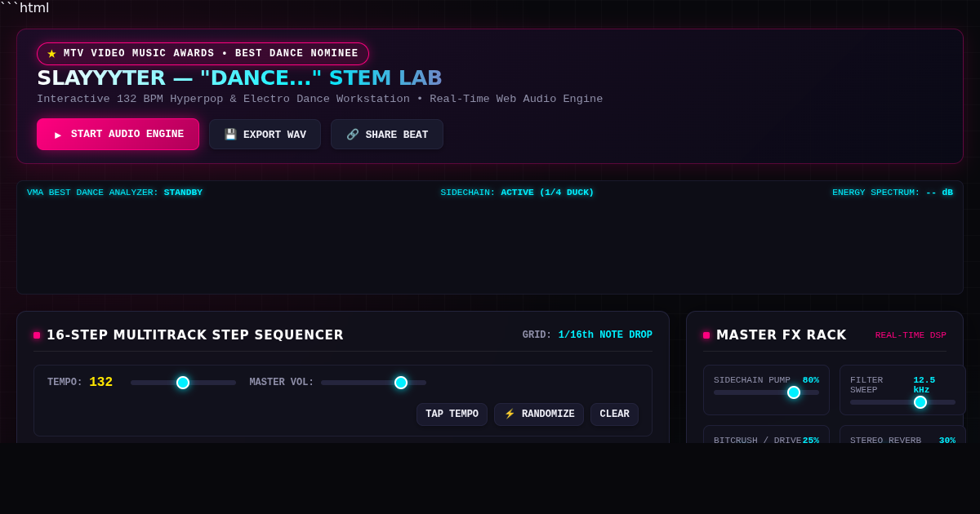Click the REAL-TIME DSP label
The image size is (980, 514).
[x=911, y=335]
